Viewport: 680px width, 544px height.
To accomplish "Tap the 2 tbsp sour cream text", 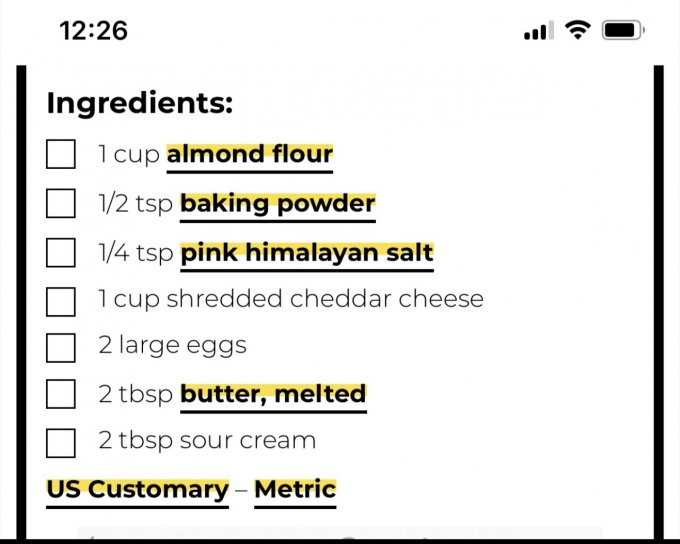I will [x=206, y=441].
